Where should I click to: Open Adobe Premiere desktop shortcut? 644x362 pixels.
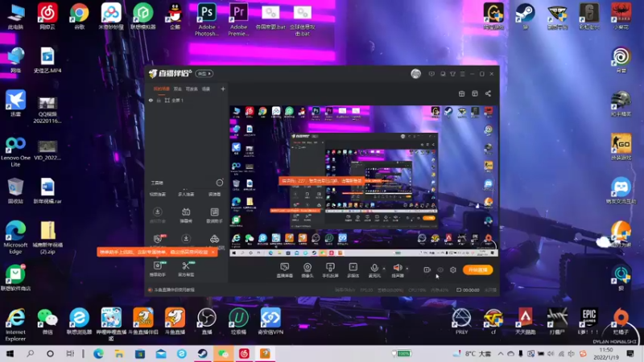coord(238,19)
